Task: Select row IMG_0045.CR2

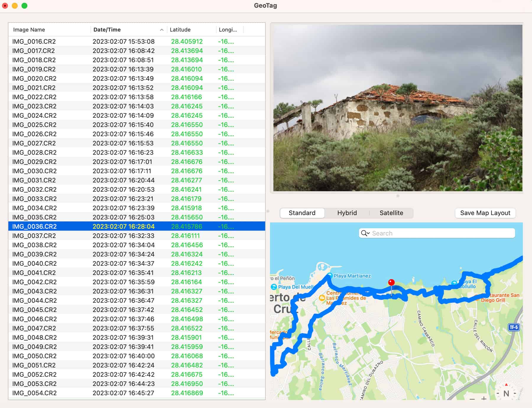Action: [137, 309]
